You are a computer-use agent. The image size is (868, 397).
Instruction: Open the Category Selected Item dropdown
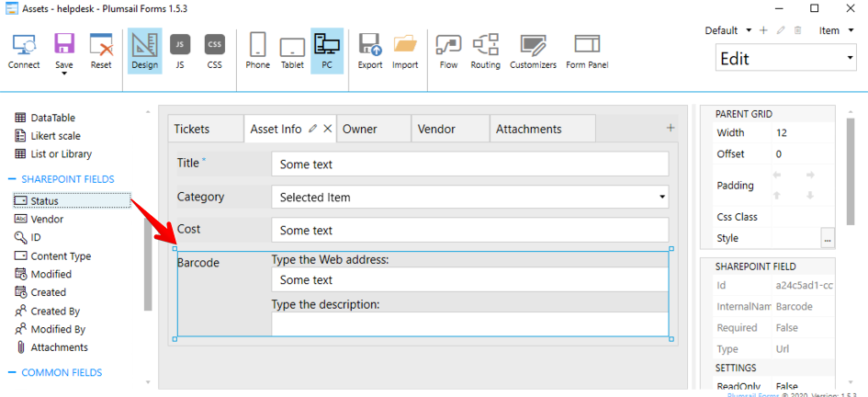click(470, 197)
